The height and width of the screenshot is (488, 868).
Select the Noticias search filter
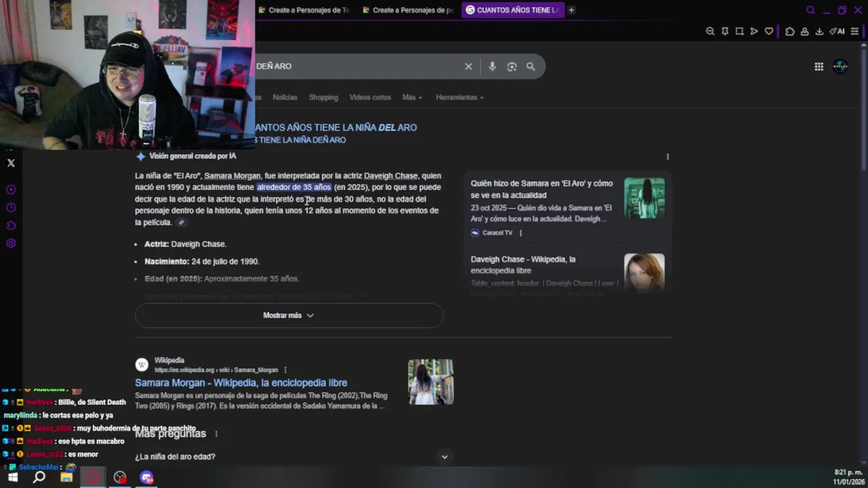285,98
